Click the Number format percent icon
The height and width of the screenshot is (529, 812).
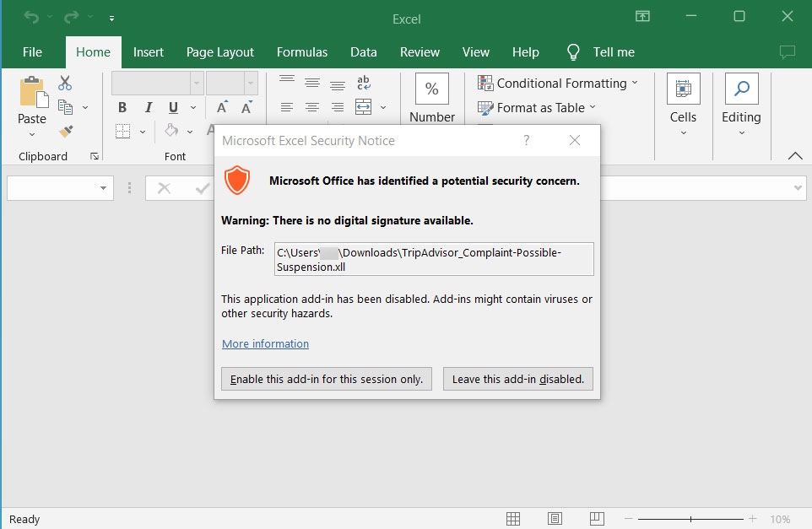click(x=431, y=89)
